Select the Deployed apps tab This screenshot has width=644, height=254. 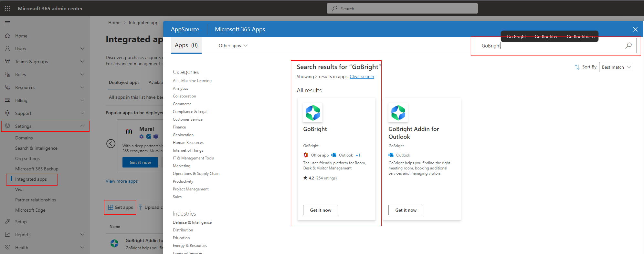coord(124,83)
